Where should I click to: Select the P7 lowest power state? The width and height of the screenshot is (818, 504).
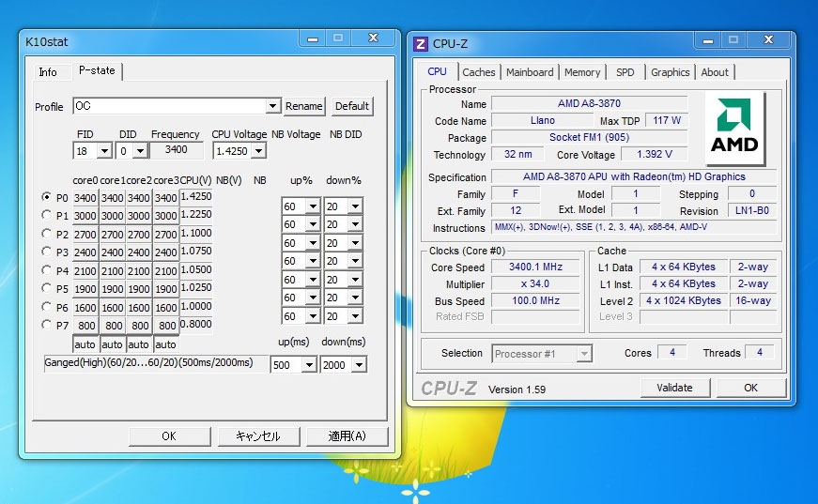46,324
